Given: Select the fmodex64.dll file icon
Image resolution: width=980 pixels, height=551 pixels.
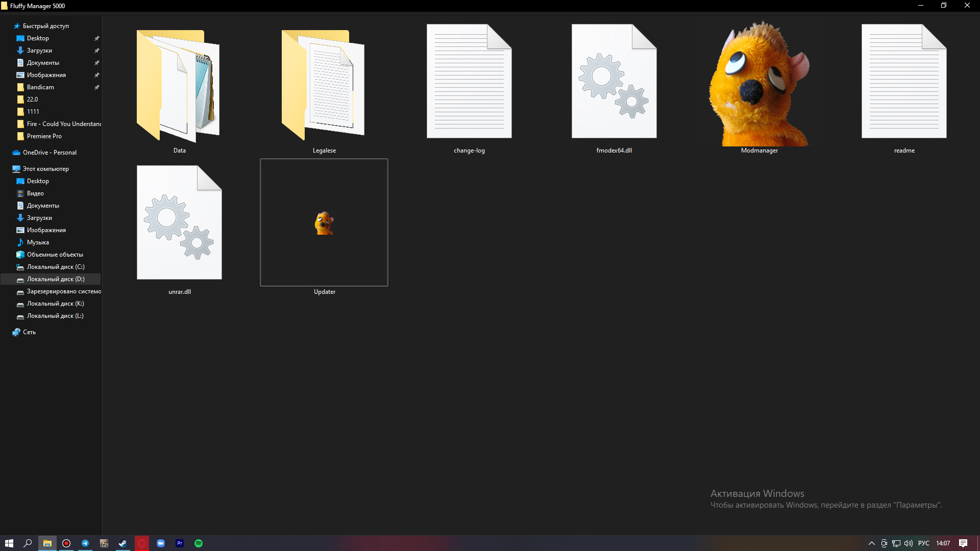Looking at the screenshot, I should pyautogui.click(x=614, y=82).
